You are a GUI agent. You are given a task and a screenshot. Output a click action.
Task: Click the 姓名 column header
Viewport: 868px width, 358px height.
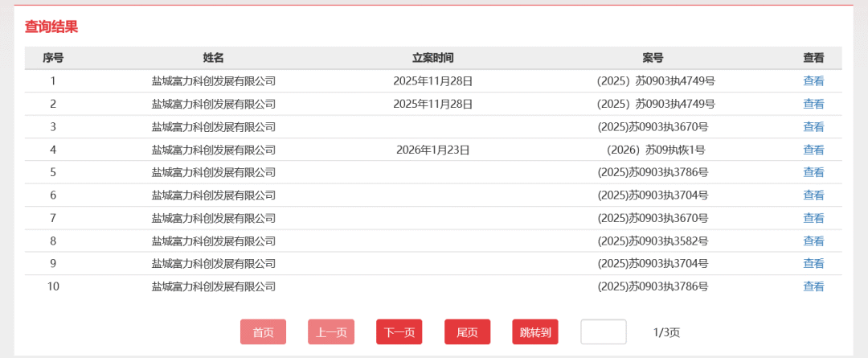(213, 58)
